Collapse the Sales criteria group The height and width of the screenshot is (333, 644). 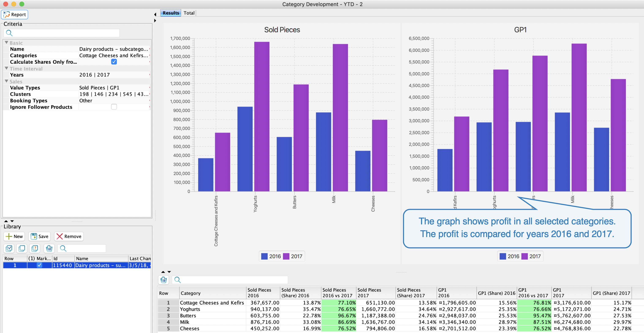click(x=7, y=81)
